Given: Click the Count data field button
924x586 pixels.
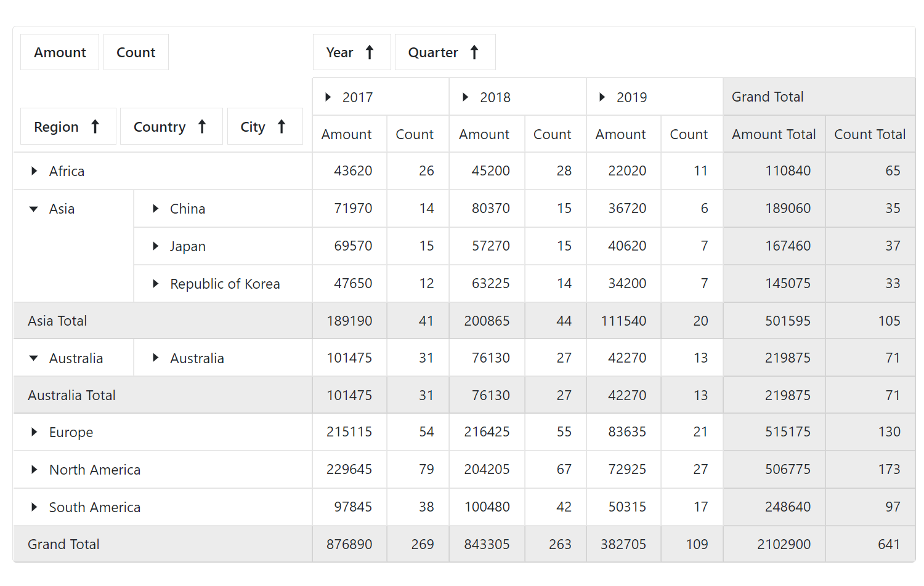Looking at the screenshot, I should (x=136, y=52).
